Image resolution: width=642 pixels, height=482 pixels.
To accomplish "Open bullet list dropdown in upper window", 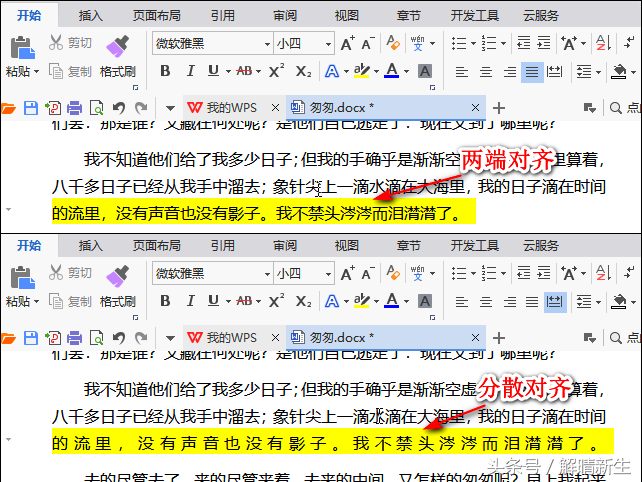I will (x=473, y=43).
